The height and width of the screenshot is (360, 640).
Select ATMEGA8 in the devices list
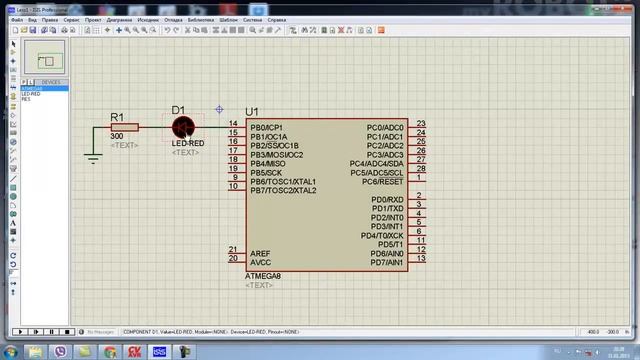(x=44, y=89)
